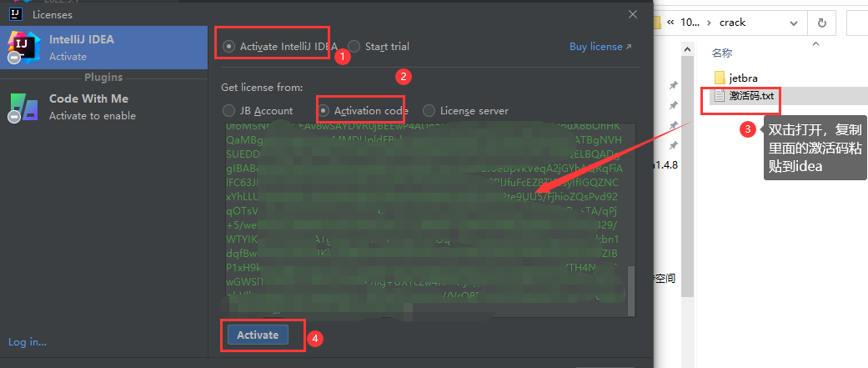The height and width of the screenshot is (368, 868).
Task: Click the Activate button
Action: (x=258, y=335)
